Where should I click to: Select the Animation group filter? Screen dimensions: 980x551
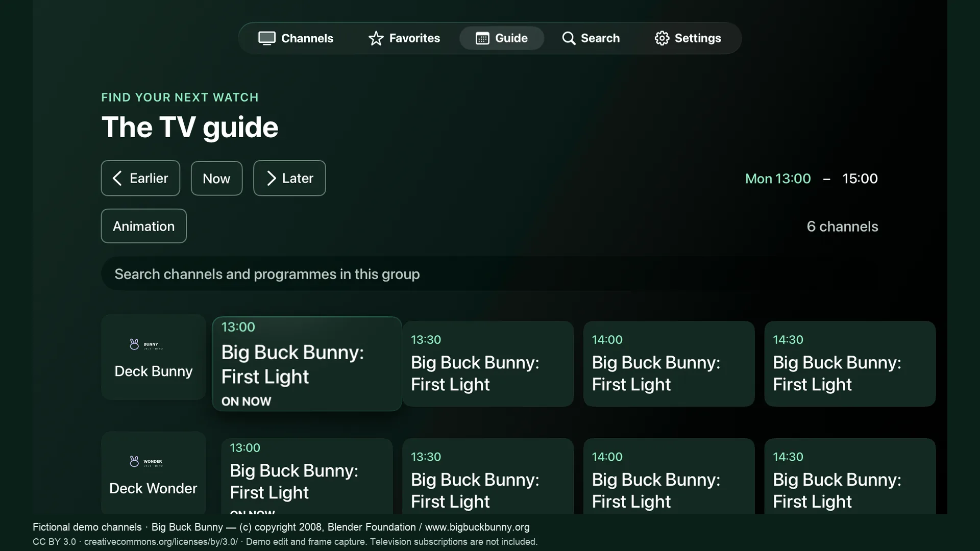pyautogui.click(x=144, y=226)
